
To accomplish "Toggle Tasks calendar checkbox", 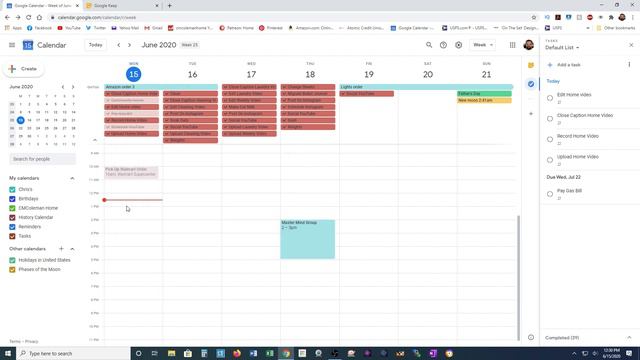I will (12, 236).
